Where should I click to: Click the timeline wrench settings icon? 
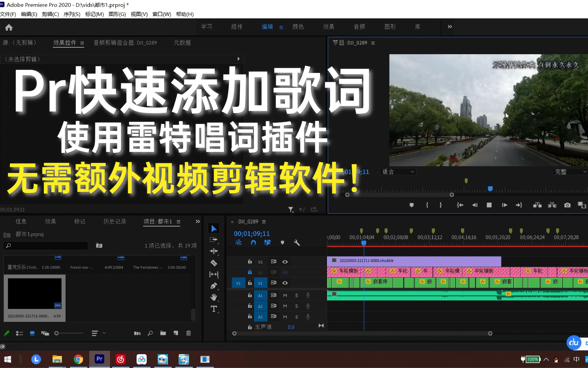click(297, 243)
